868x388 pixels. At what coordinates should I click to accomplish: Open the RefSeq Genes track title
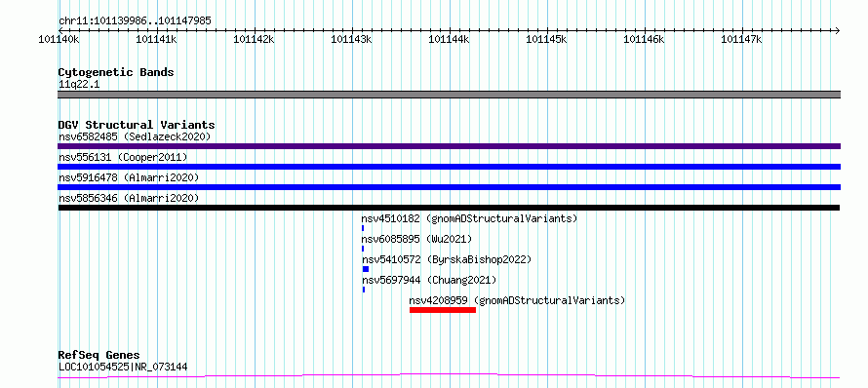(99, 355)
